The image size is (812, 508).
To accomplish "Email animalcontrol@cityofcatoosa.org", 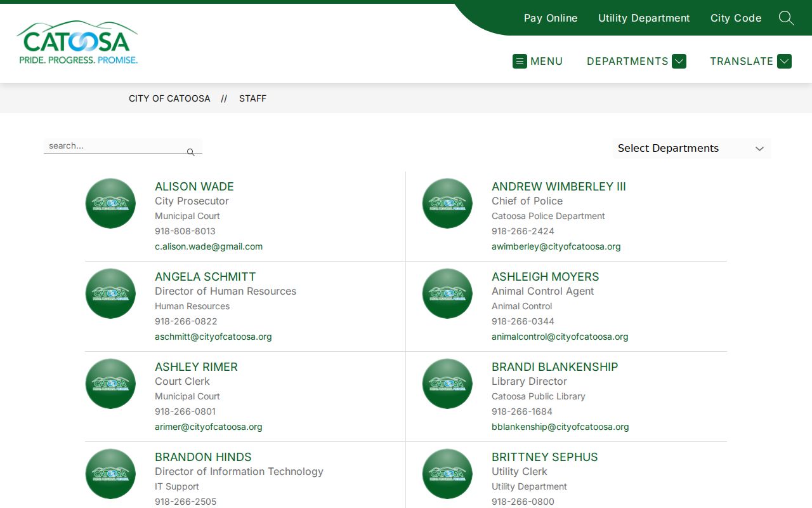I will pyautogui.click(x=560, y=337).
